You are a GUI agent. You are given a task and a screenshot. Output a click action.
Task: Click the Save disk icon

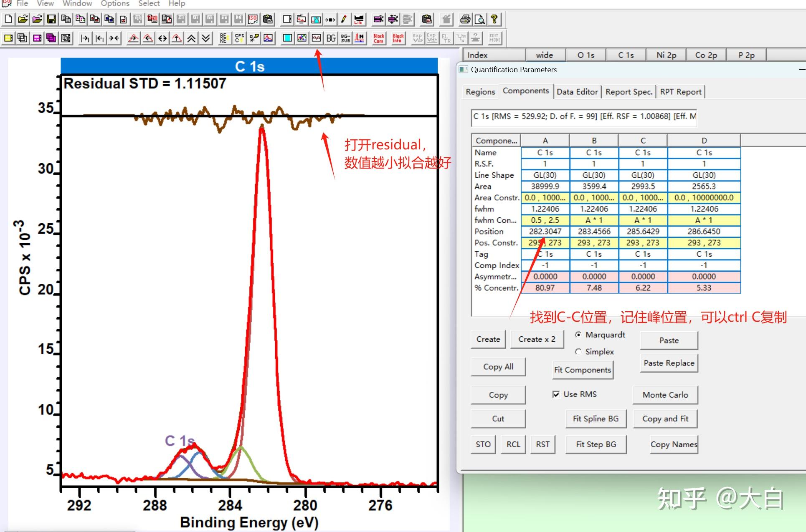(51, 19)
